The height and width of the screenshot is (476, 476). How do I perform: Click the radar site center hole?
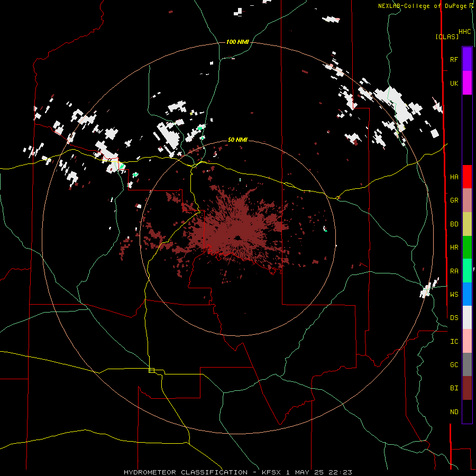pos(237,237)
